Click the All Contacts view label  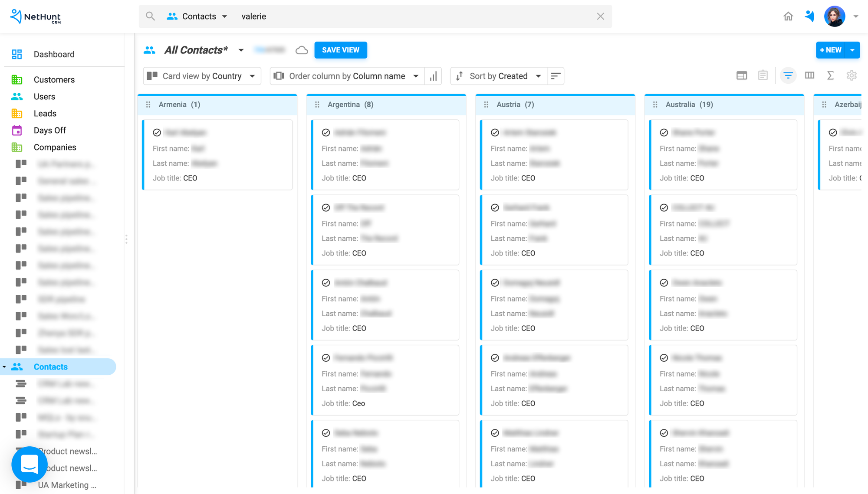(196, 50)
